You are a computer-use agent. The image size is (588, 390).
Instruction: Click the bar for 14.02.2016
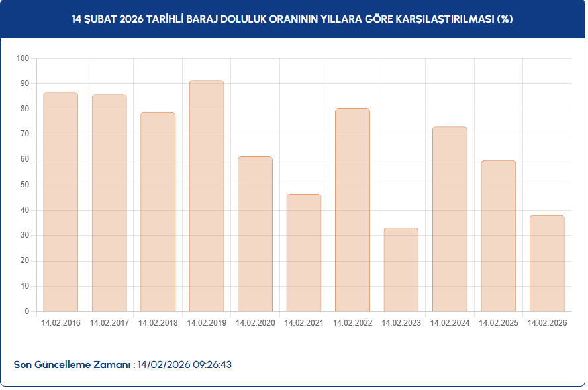60,202
